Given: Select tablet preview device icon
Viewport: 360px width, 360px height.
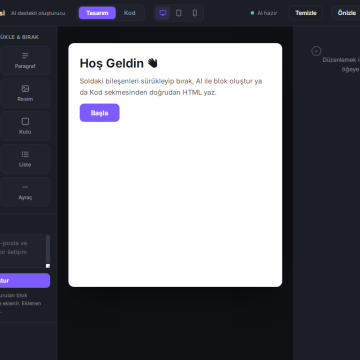Looking at the screenshot, I should (x=179, y=13).
